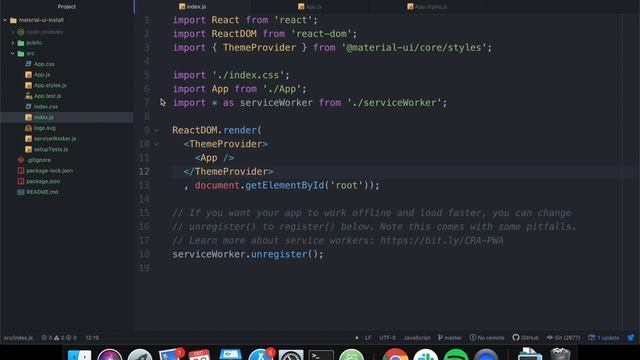Expand the node_modules folder chevron
This screenshot has height=360, width=640.
coord(13,32)
